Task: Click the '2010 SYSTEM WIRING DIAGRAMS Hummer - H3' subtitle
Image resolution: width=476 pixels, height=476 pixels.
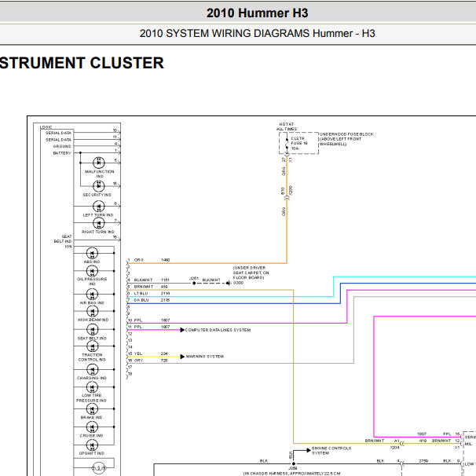Action: click(x=257, y=33)
